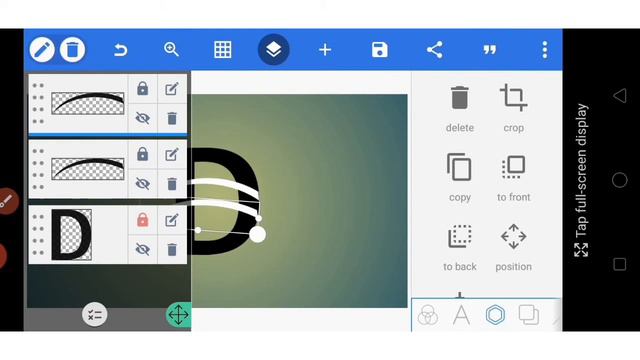
Task: Open the zoom magnifier tool
Action: 171,50
